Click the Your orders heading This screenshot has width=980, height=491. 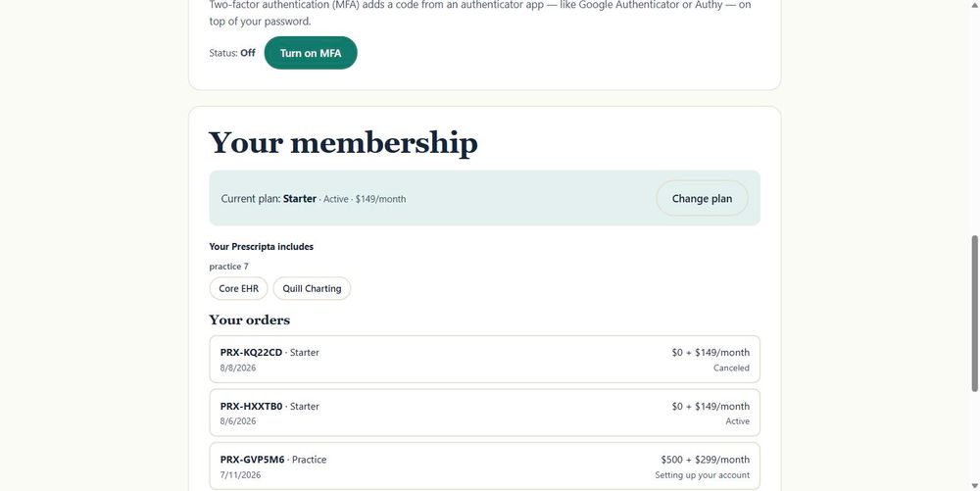pos(249,319)
